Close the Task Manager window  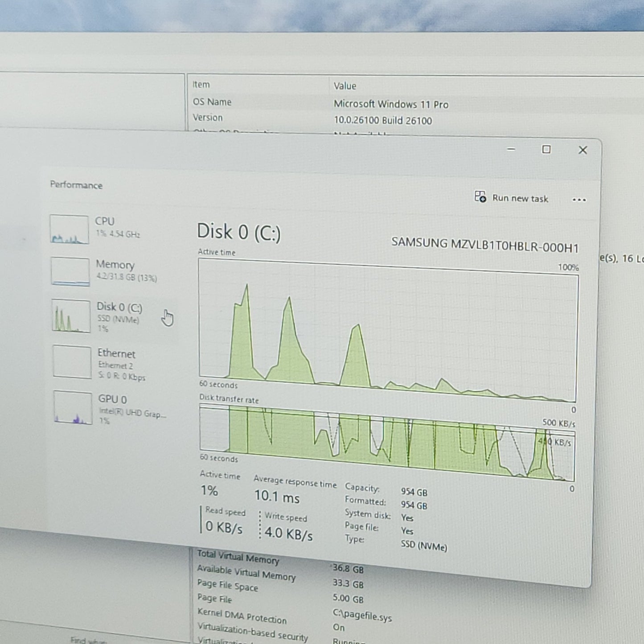click(582, 150)
